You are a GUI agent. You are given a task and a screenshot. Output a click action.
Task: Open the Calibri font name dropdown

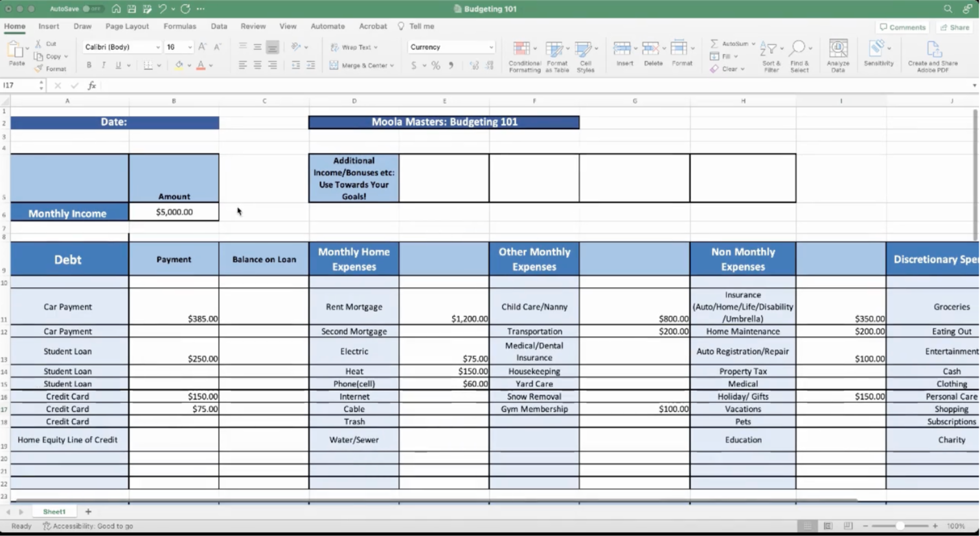click(157, 47)
